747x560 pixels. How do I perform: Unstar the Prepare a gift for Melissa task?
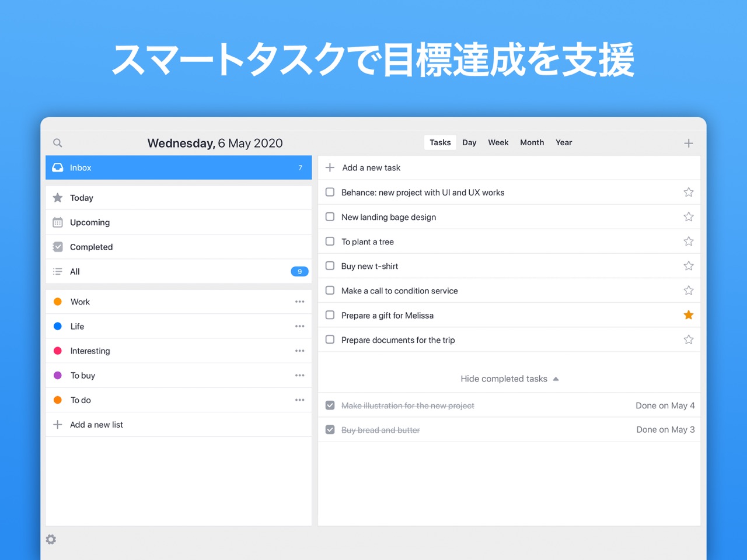coord(689,315)
